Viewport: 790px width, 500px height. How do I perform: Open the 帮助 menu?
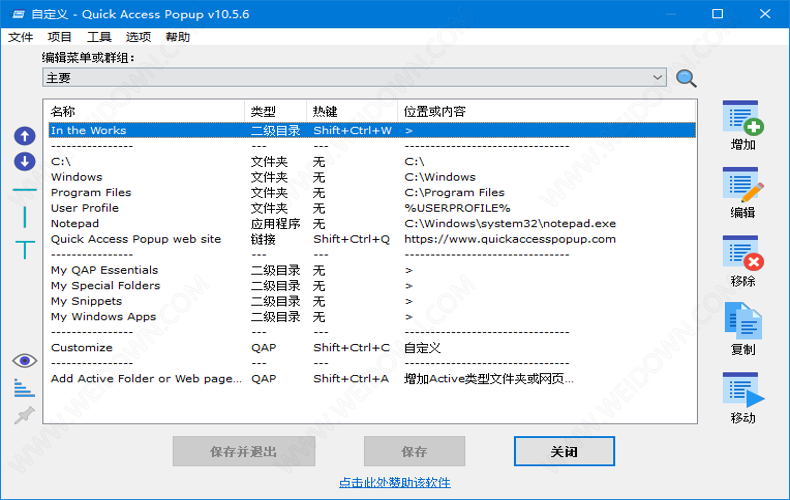pyautogui.click(x=177, y=37)
